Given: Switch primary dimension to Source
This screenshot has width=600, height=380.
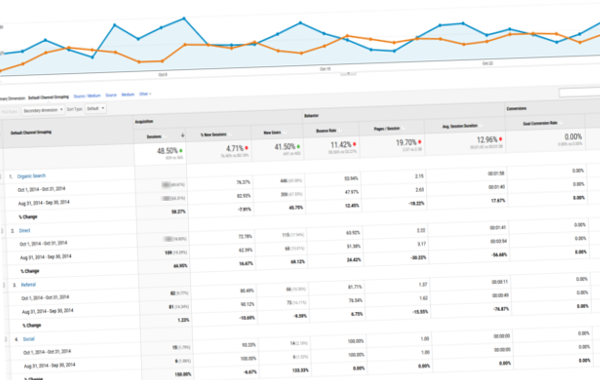Looking at the screenshot, I should 111,95.
